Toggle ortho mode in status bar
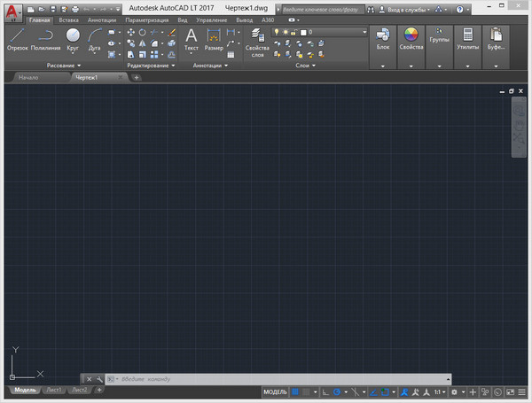The height and width of the screenshot is (403, 532). (325, 392)
